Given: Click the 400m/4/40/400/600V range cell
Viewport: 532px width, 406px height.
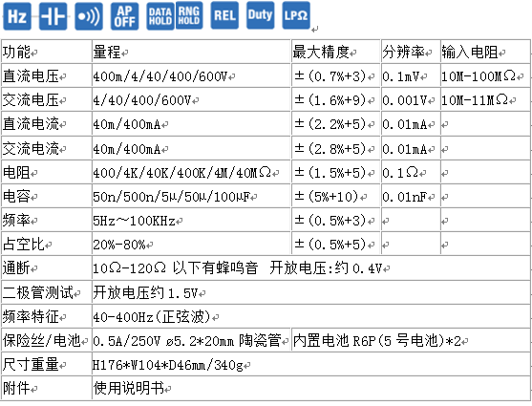Looking at the screenshot, I should tap(191, 75).
